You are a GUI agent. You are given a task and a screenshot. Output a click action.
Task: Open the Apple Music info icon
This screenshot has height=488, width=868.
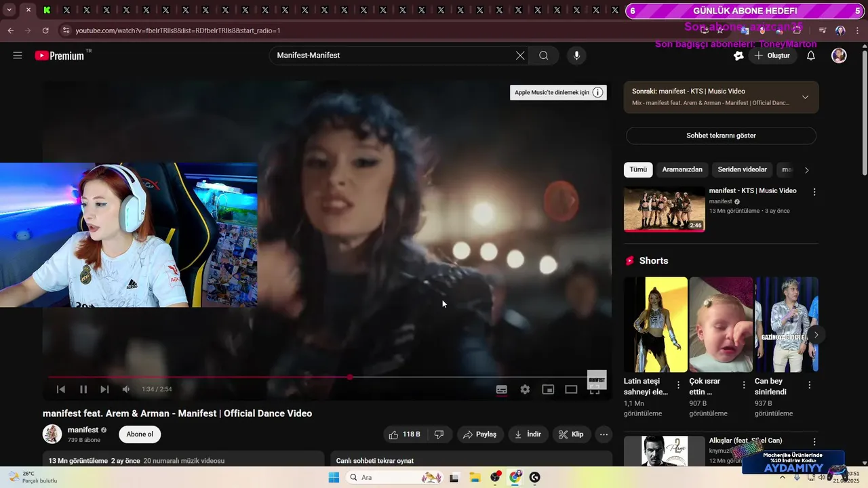[597, 92]
